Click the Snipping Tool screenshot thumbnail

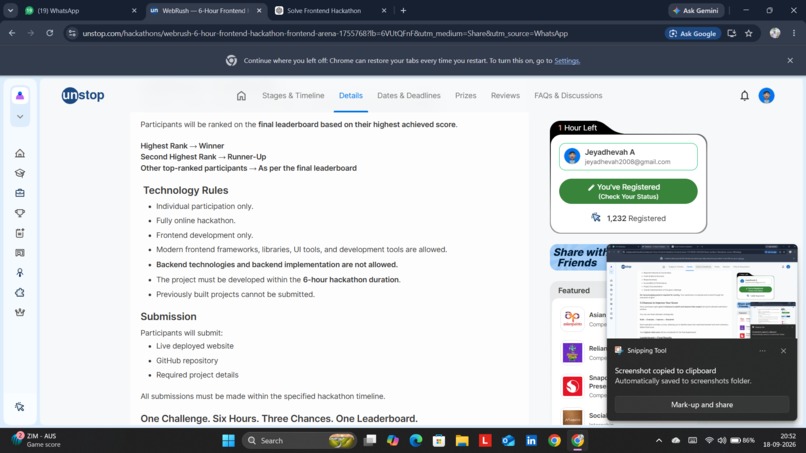[x=702, y=292]
